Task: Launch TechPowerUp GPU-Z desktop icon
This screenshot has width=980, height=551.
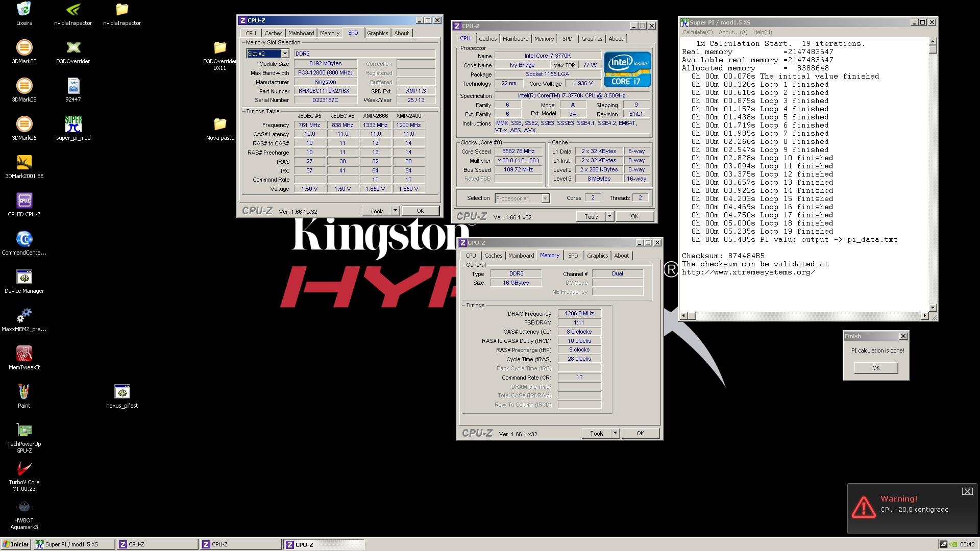Action: click(24, 438)
